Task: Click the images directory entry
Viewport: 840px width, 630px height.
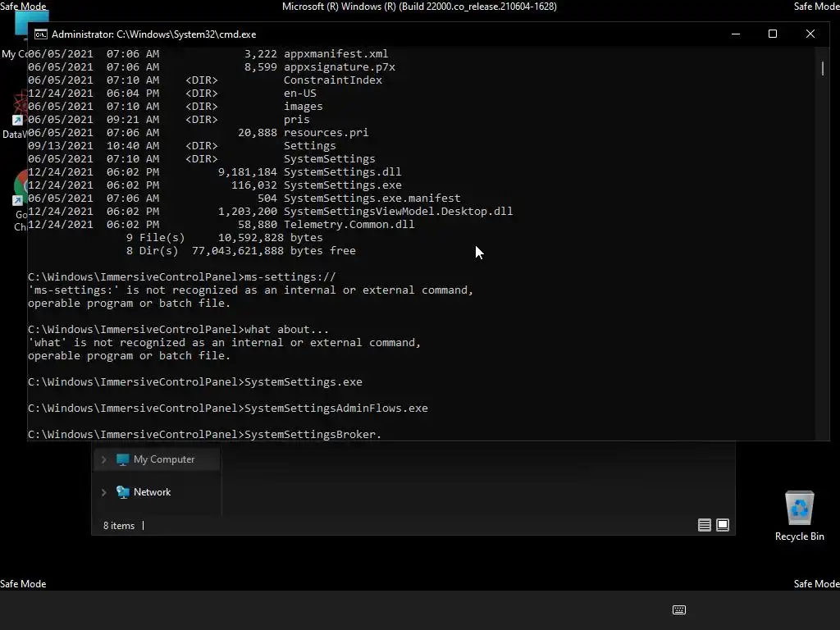Action: pyautogui.click(x=304, y=107)
